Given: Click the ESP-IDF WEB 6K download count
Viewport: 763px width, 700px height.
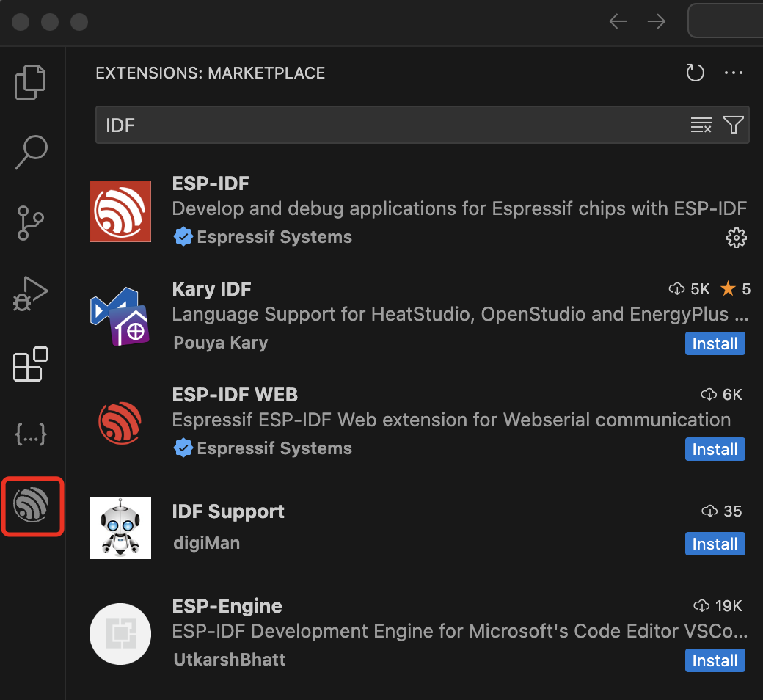Looking at the screenshot, I should (722, 395).
